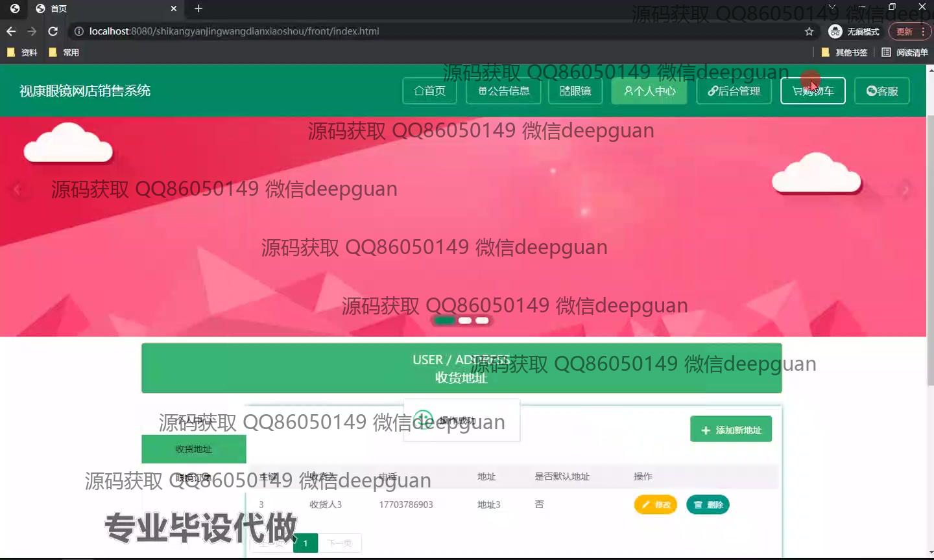
Task: Click 添加新地址 to add address
Action: 731,430
